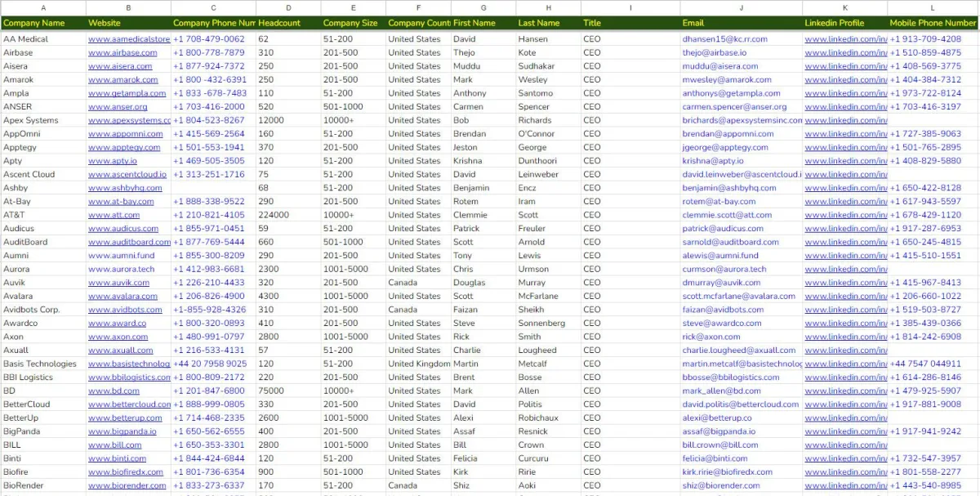Screen dimensions: 980x496
Task: Open the www.airbase.com website link
Action: [122, 52]
